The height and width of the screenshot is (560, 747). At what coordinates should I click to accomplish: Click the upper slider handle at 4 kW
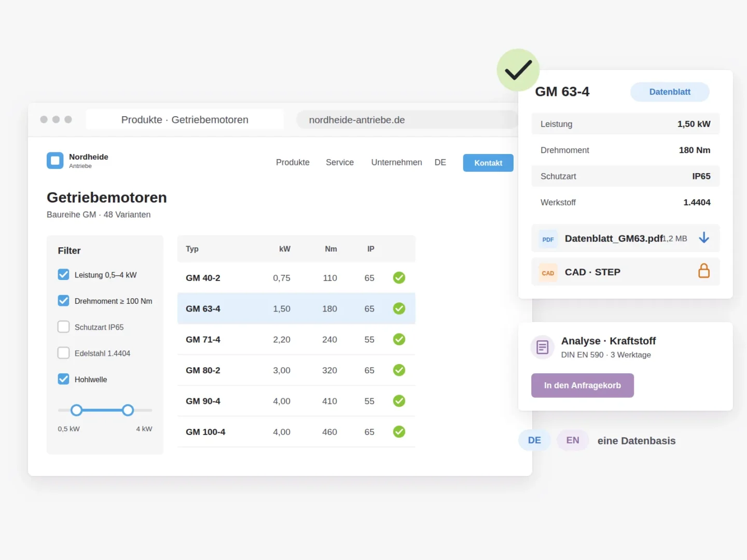[x=128, y=411]
